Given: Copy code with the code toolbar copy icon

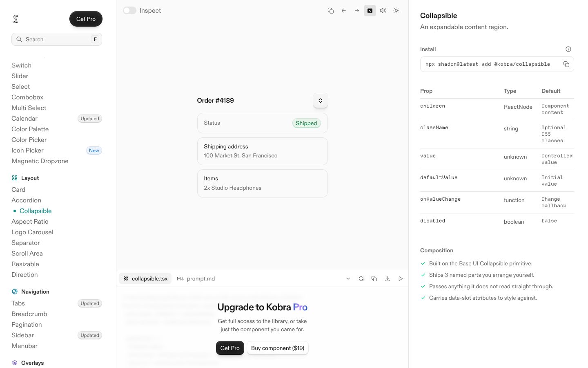Looking at the screenshot, I should [x=374, y=279].
